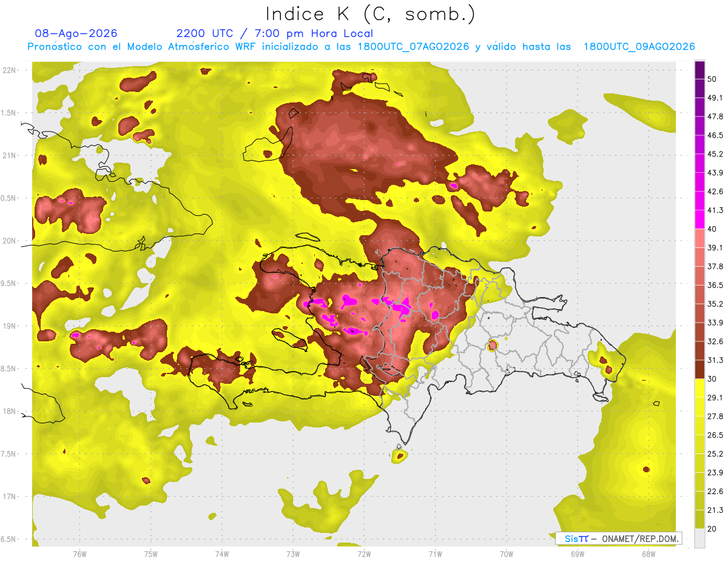Click the "21N" latitude label
This screenshot has height=562, width=728.
pyautogui.click(x=10, y=155)
